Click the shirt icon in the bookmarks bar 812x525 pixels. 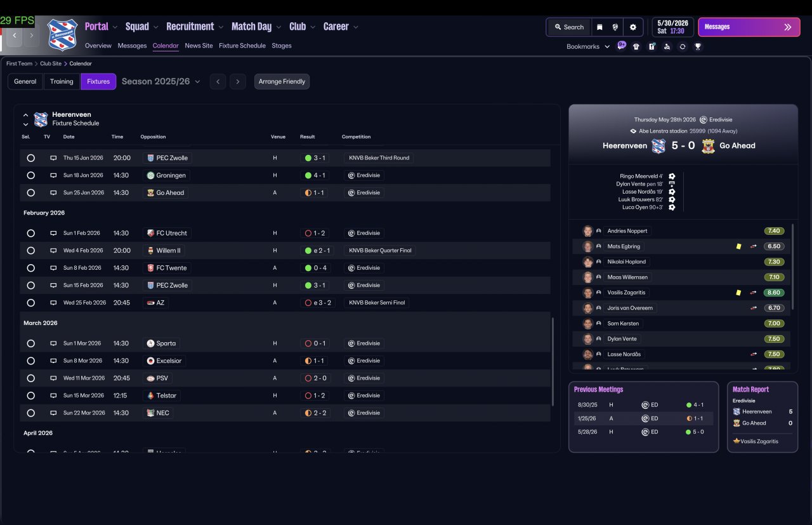(636, 46)
